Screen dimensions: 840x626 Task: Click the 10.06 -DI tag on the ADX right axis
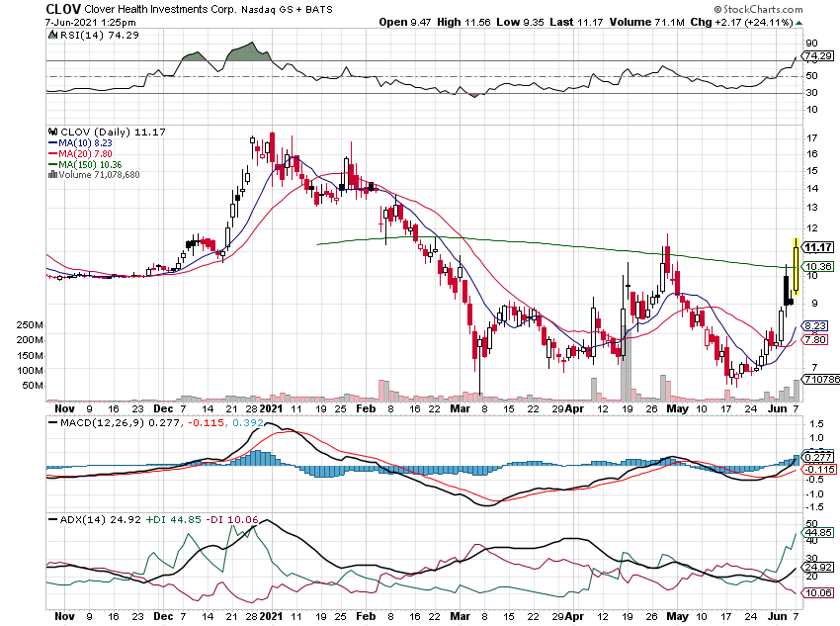pyautogui.click(x=818, y=592)
